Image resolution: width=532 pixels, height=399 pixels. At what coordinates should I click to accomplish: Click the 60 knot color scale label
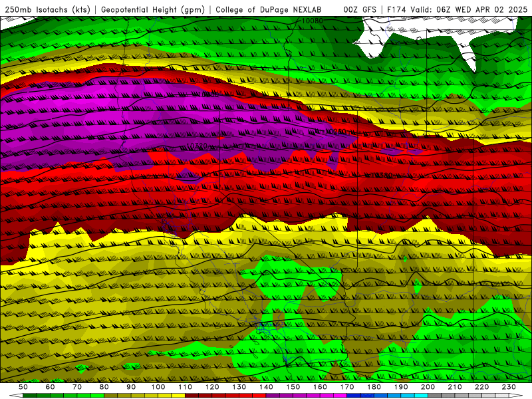[x=50, y=387]
